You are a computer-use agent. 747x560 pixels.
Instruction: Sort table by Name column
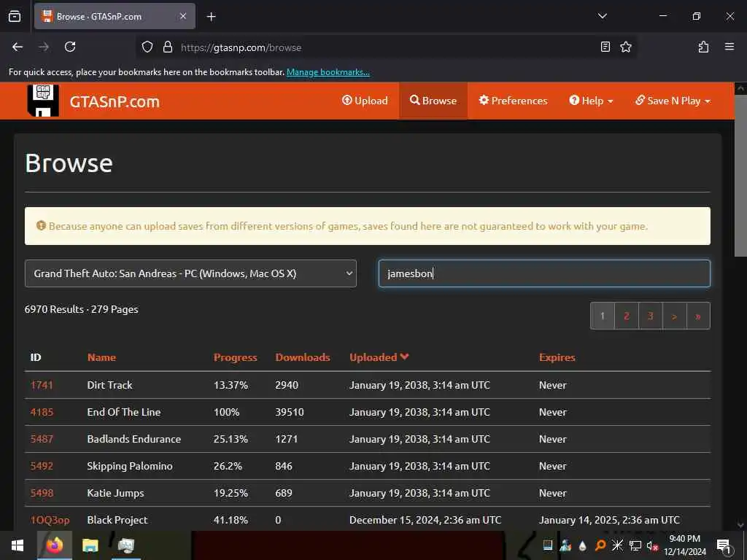(x=101, y=357)
